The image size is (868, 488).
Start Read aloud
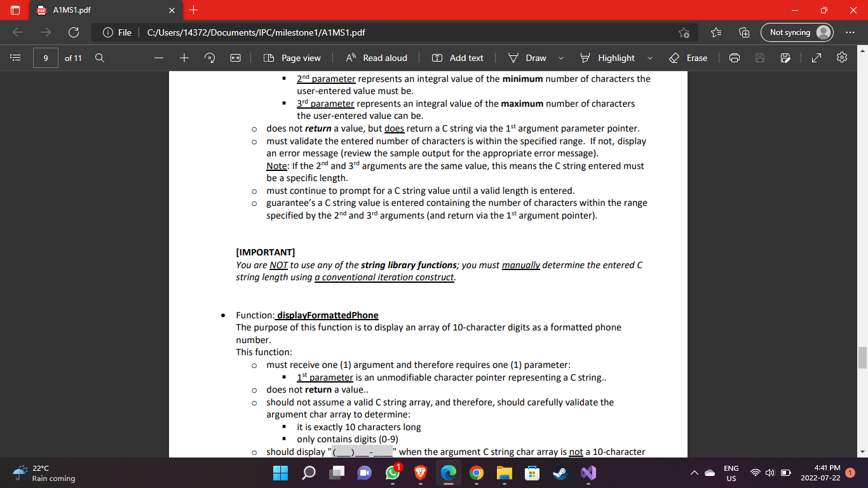[377, 58]
